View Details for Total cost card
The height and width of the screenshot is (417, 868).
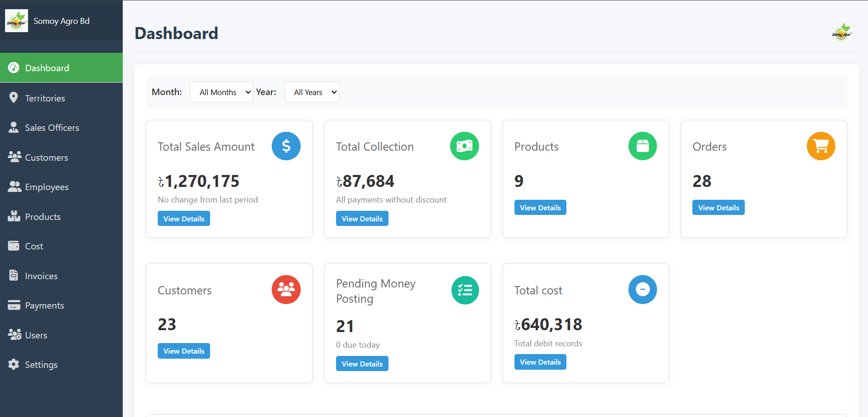click(540, 362)
